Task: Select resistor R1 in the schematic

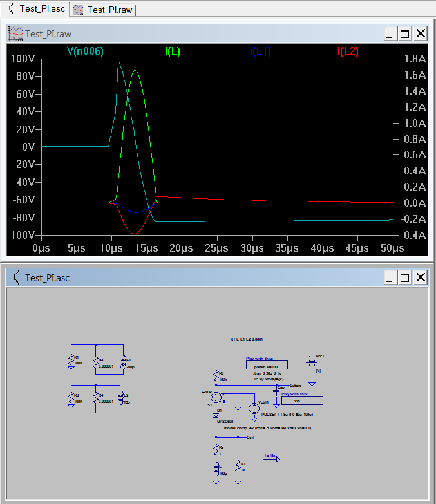Action: (x=71, y=360)
